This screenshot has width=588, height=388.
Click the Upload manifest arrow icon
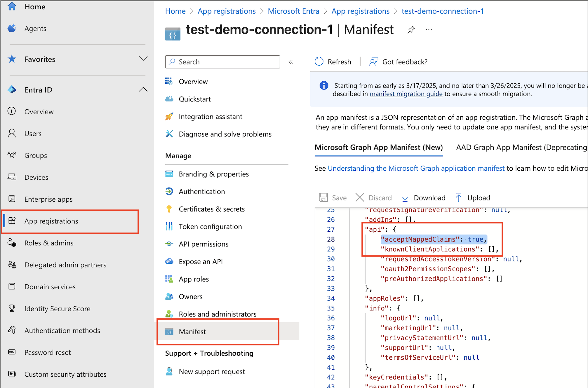pyautogui.click(x=458, y=198)
